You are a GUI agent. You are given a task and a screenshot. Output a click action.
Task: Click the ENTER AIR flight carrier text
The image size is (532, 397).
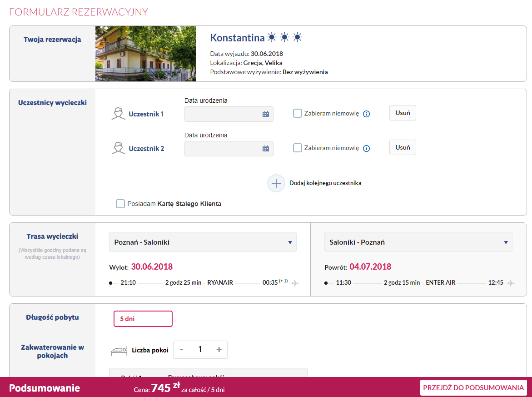pos(440,282)
